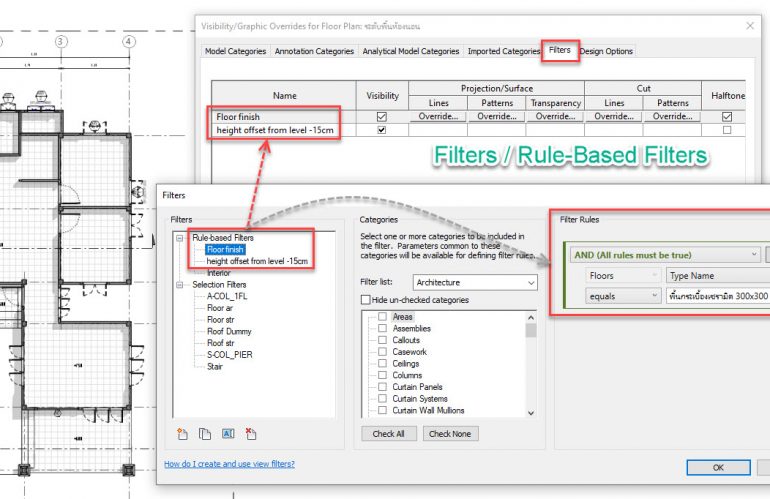Collapse the Rule-based Filters tree node
This screenshot has height=499, width=770.
click(180, 238)
